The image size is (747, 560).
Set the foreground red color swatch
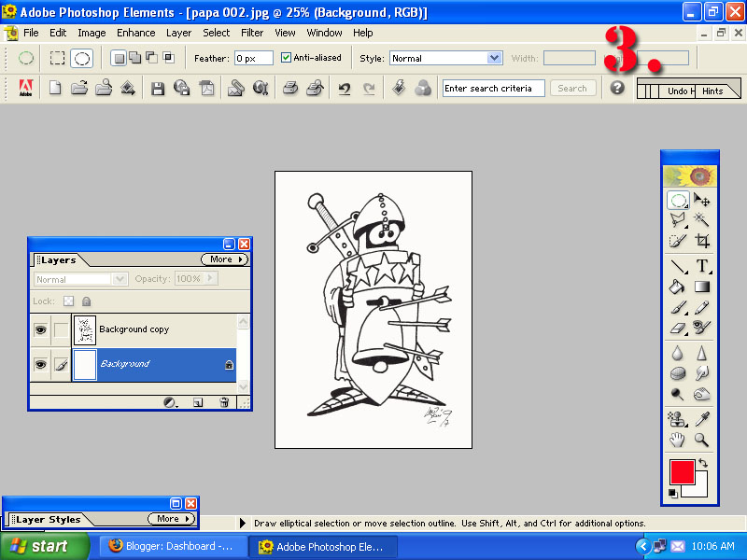682,472
